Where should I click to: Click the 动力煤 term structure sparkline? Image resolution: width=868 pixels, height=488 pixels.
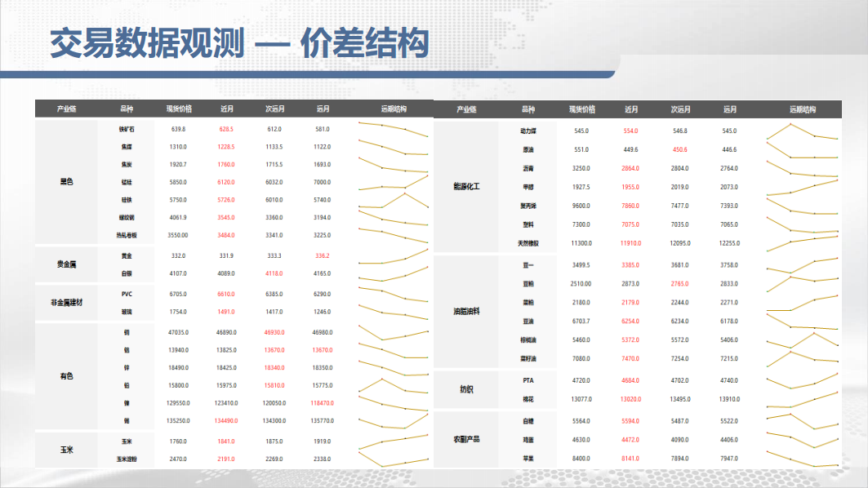tap(802, 132)
